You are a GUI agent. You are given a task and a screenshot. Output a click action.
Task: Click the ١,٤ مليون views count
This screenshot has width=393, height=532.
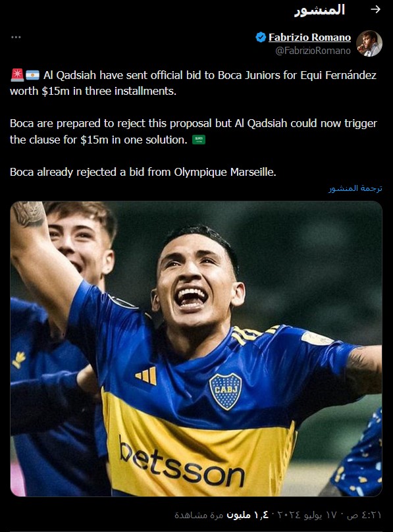248,515
